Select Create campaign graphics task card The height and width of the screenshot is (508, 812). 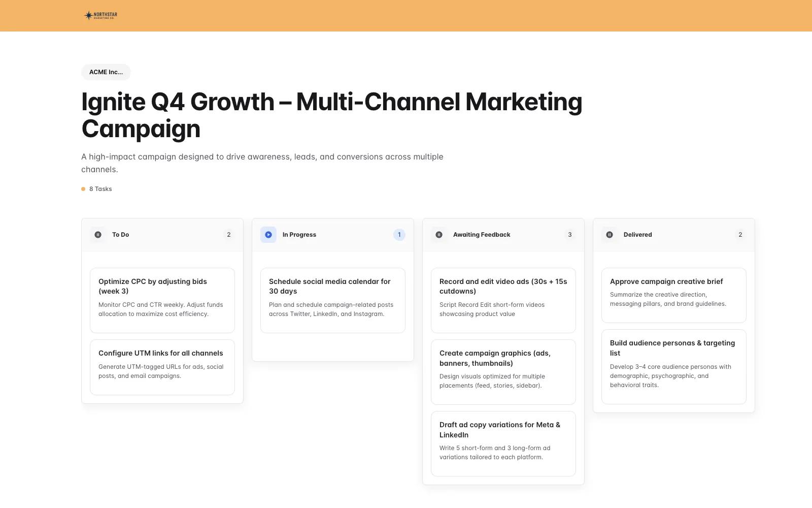(x=503, y=372)
